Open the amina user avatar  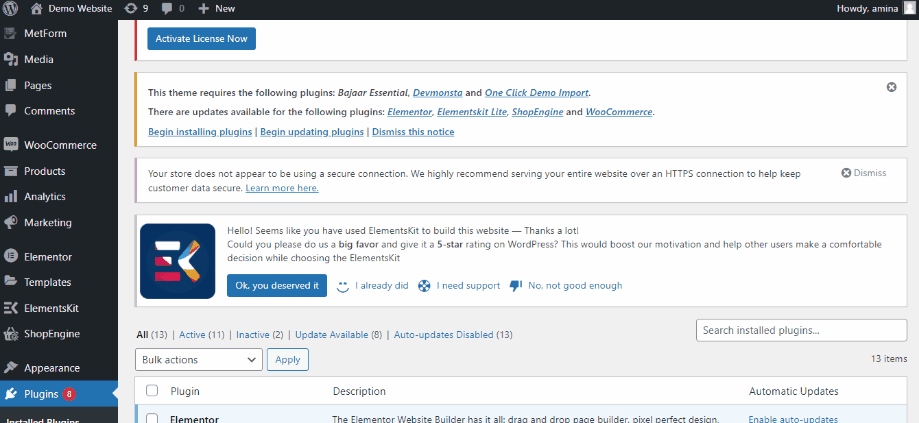(x=908, y=8)
